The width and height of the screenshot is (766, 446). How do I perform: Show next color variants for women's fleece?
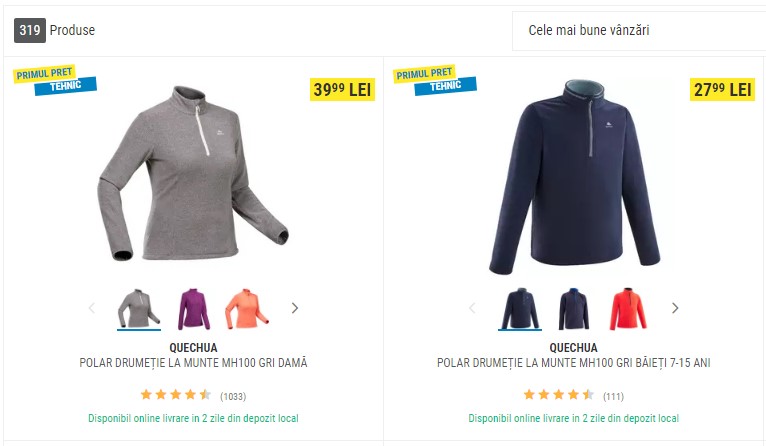click(295, 308)
